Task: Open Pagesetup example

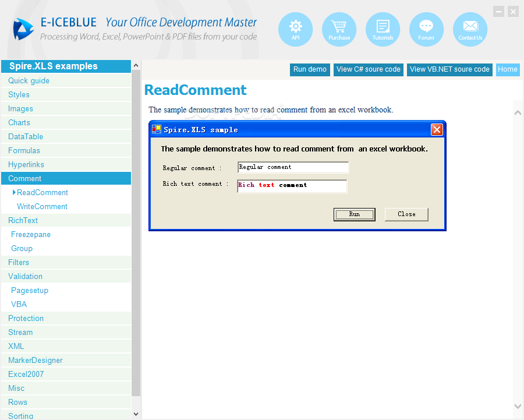Action: point(30,291)
